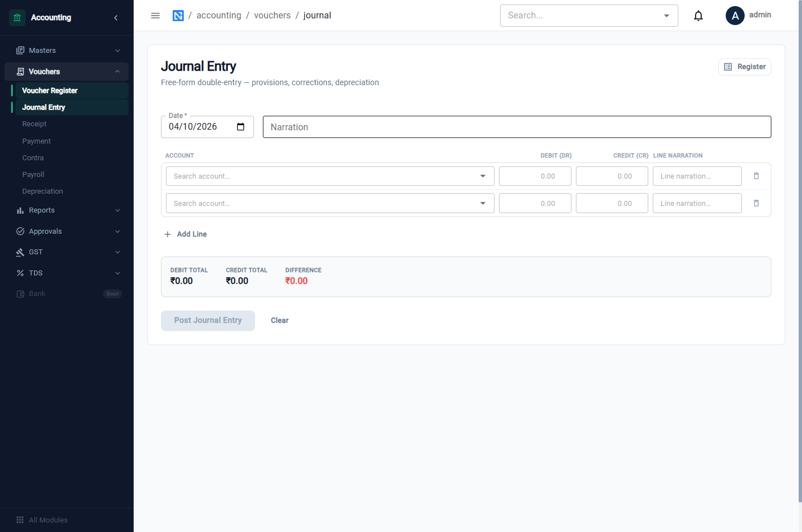Click Post Journal Entry button
802x532 pixels.
tap(208, 321)
